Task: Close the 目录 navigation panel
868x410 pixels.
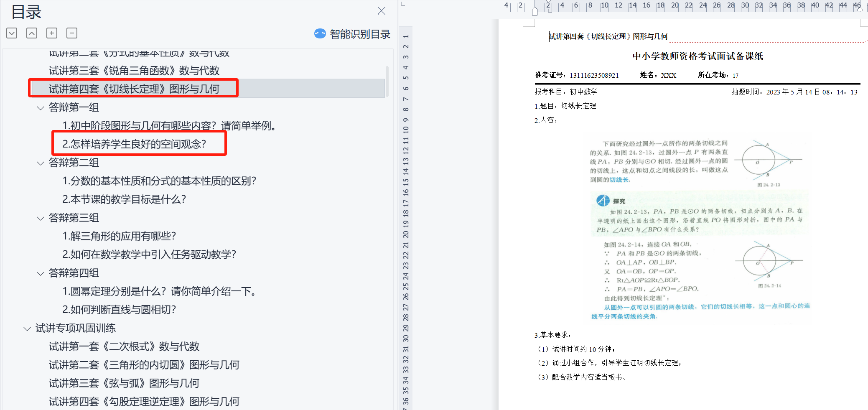Action: click(381, 11)
